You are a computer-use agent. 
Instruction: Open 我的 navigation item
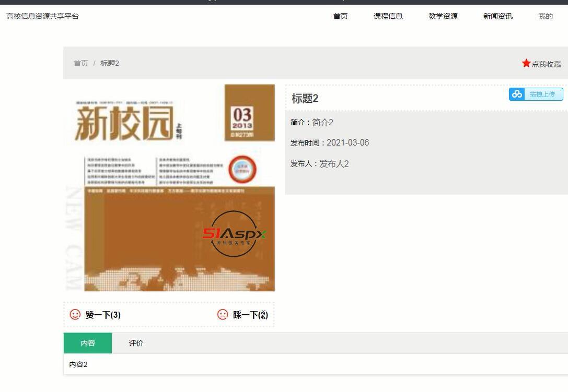click(545, 16)
